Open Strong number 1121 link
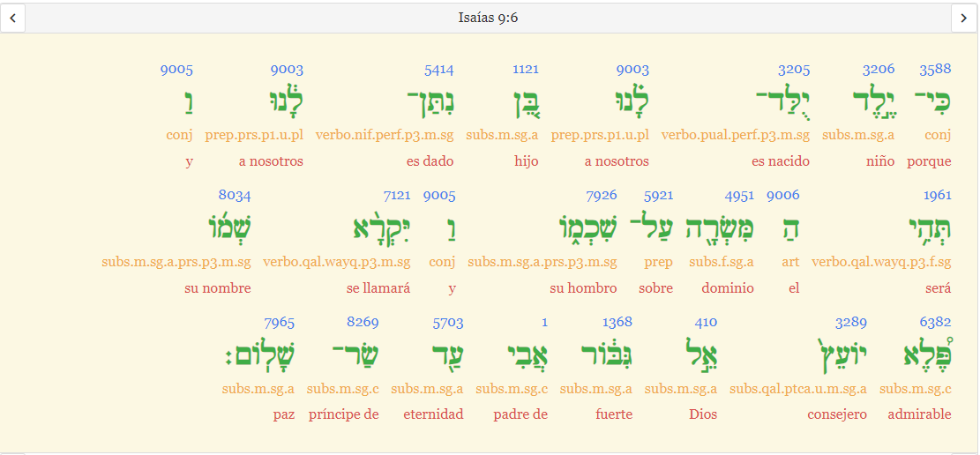 (526, 70)
